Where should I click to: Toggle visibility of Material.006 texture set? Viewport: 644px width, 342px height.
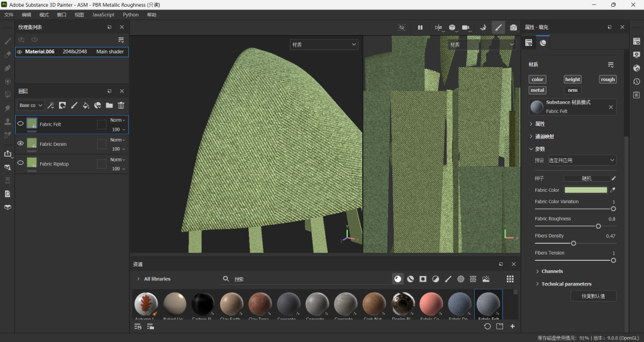click(19, 52)
